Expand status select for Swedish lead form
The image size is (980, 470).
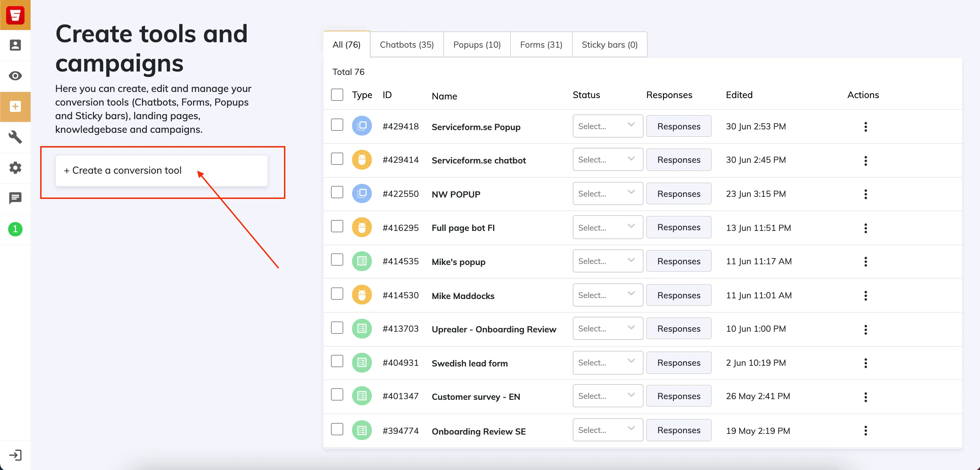(607, 363)
